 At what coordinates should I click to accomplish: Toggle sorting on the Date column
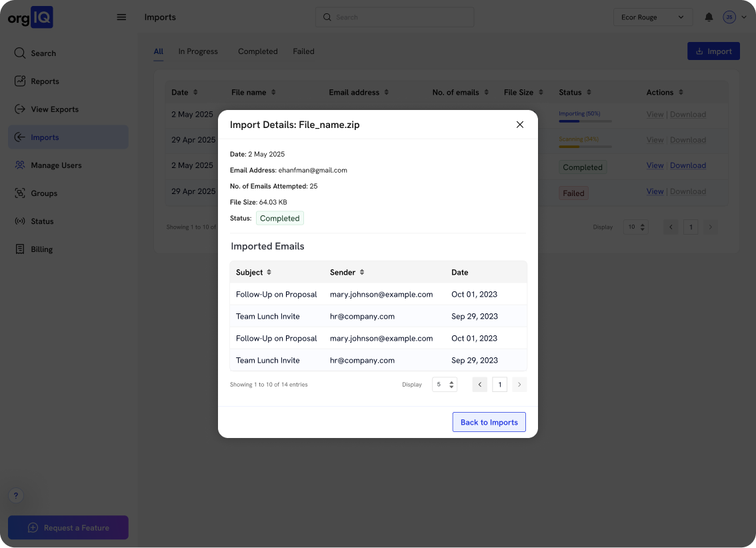[459, 272]
